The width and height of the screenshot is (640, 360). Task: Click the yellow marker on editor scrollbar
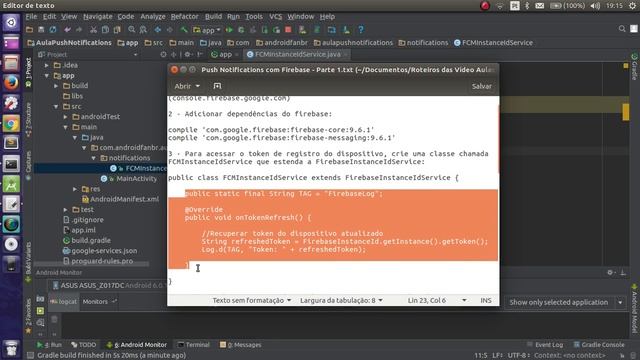[x=626, y=112]
